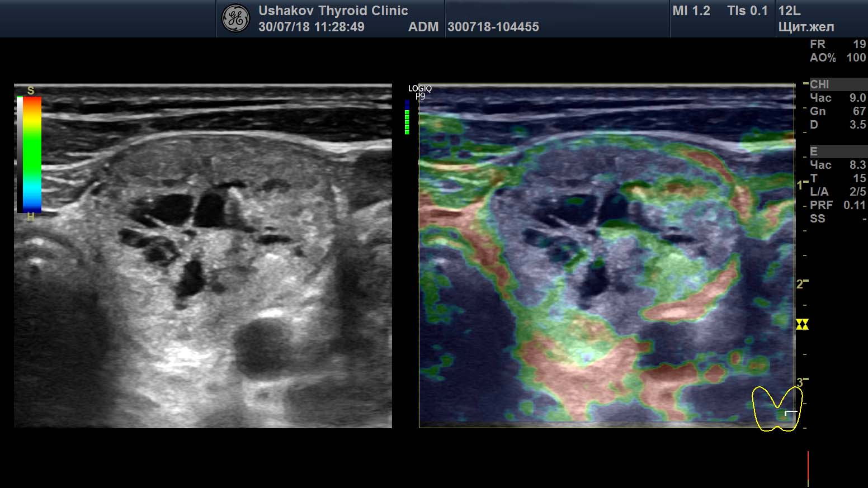
Task: Click the elastography color overlay image
Action: pos(607,256)
